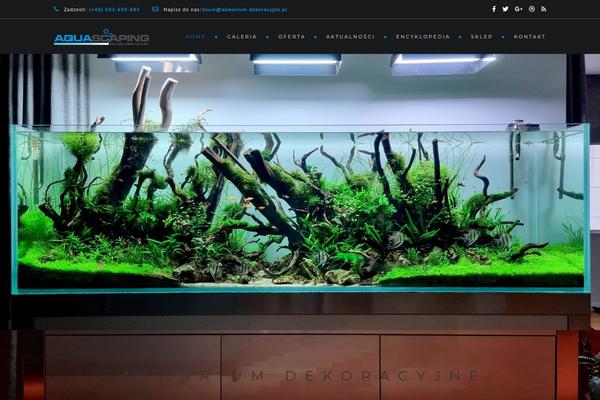This screenshot has width=600, height=400.
Task: Click the phone number link after Zadzwoń
Action: [114, 10]
